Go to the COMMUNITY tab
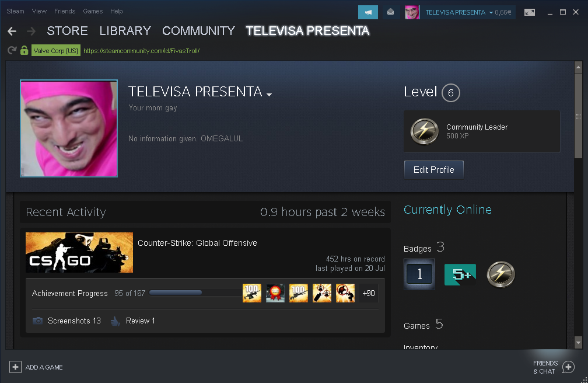 pyautogui.click(x=199, y=31)
